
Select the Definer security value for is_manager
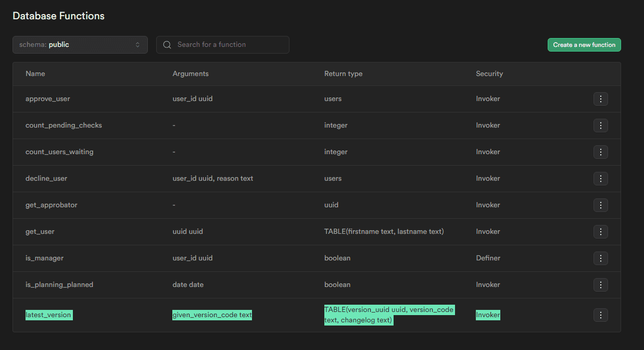click(x=488, y=258)
